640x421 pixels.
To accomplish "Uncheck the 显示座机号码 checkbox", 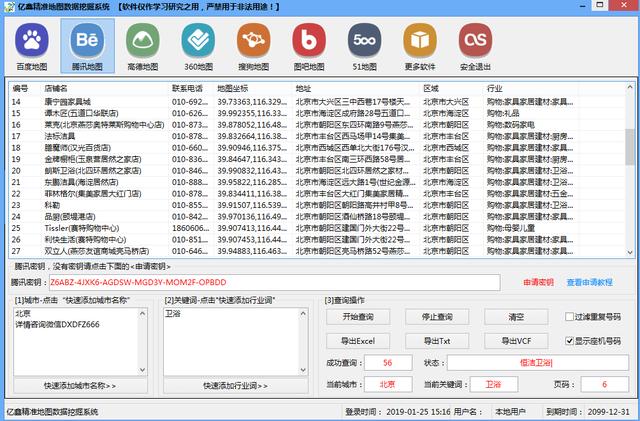I will tap(568, 341).
